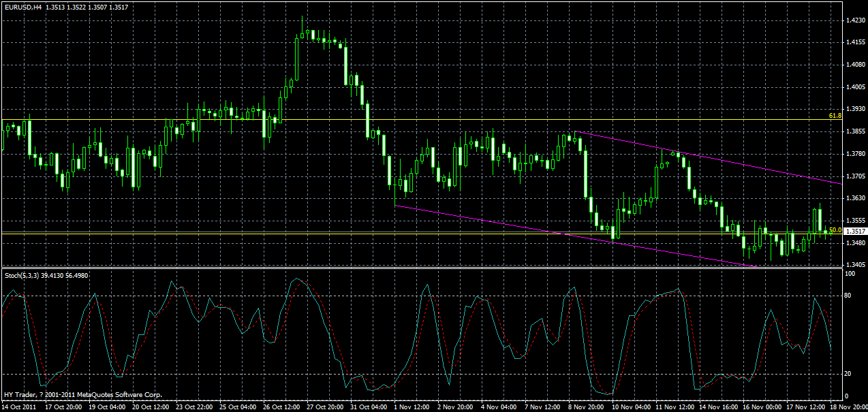Select the upper magenta channel trendline
868x412 pixels.
(x=709, y=157)
